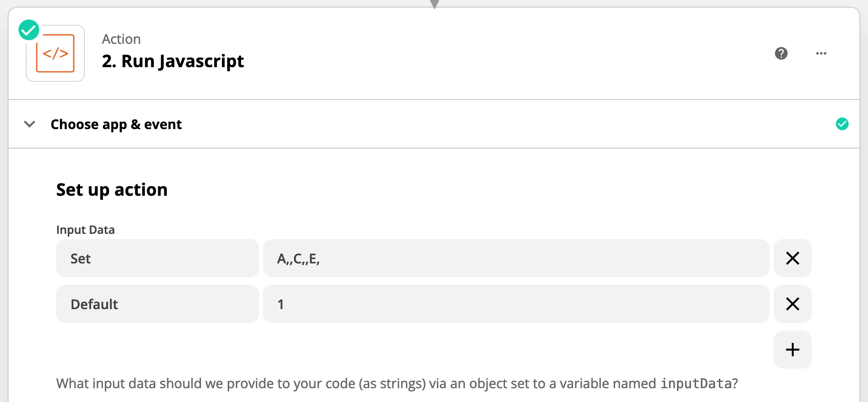Screen dimensions: 868x402
Task: Open the help icon for this action step
Action: (x=781, y=53)
